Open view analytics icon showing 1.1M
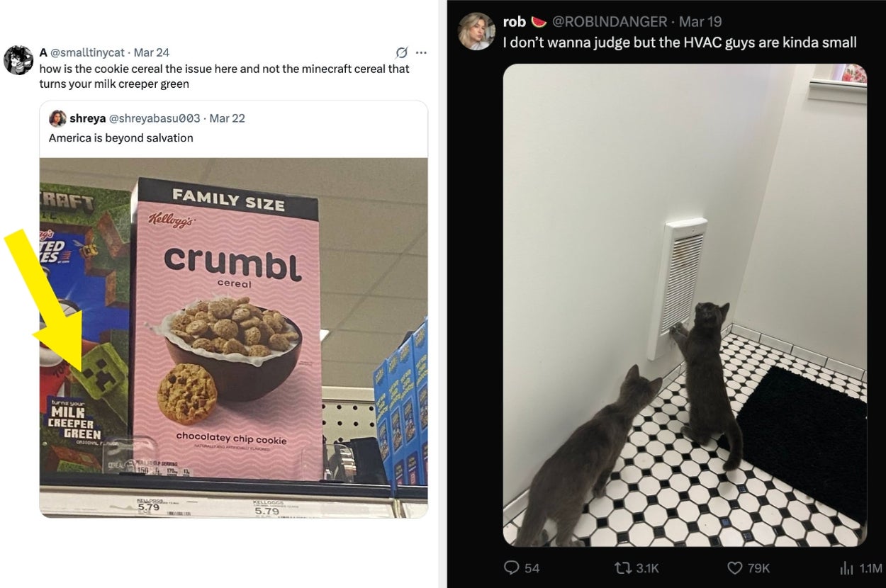Image resolution: width=886 pixels, height=588 pixels. [846, 567]
